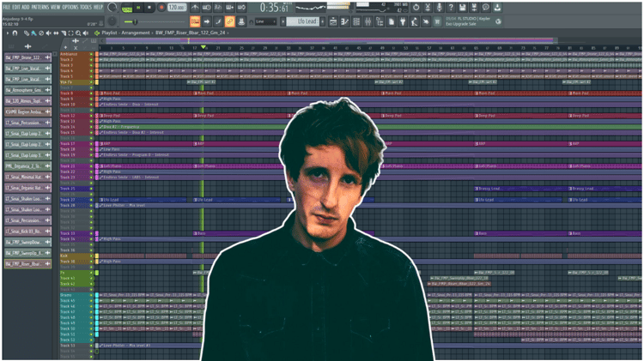Mute the Ambiance track
The height and width of the screenshot is (361, 644).
[91, 54]
